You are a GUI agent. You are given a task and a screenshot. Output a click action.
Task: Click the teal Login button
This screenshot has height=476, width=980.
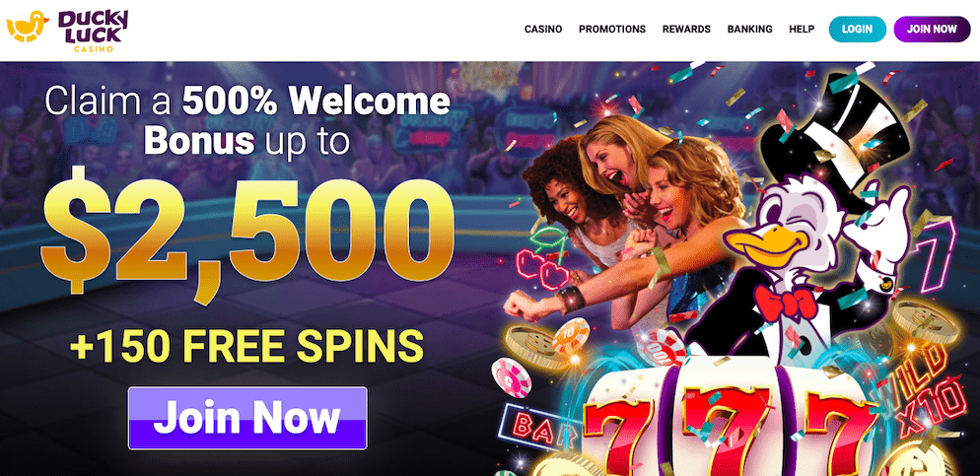857,30
